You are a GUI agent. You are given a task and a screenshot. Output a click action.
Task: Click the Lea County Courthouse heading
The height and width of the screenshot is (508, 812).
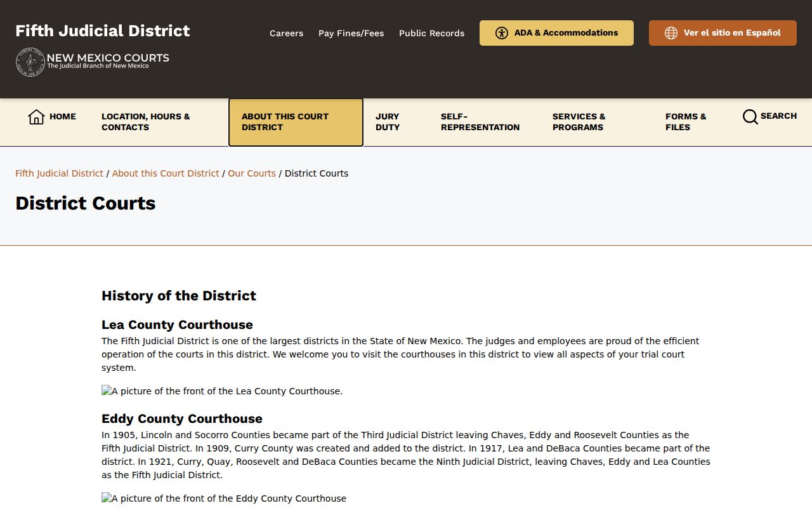pos(177,325)
